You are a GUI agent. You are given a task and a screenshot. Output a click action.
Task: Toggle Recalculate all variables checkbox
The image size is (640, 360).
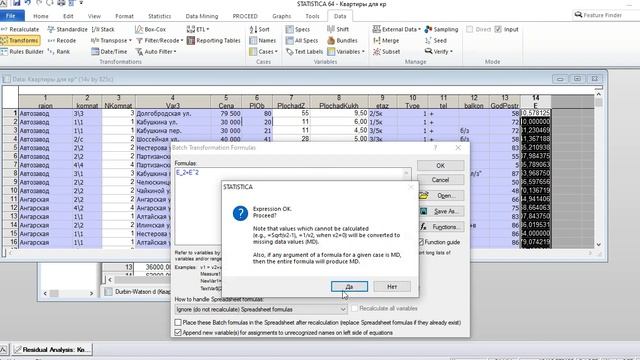pyautogui.click(x=354, y=309)
